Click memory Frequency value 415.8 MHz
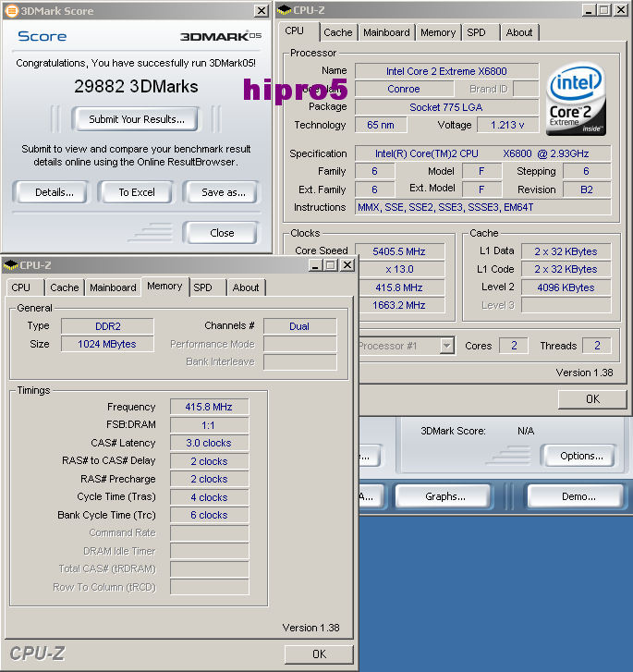 pos(209,407)
